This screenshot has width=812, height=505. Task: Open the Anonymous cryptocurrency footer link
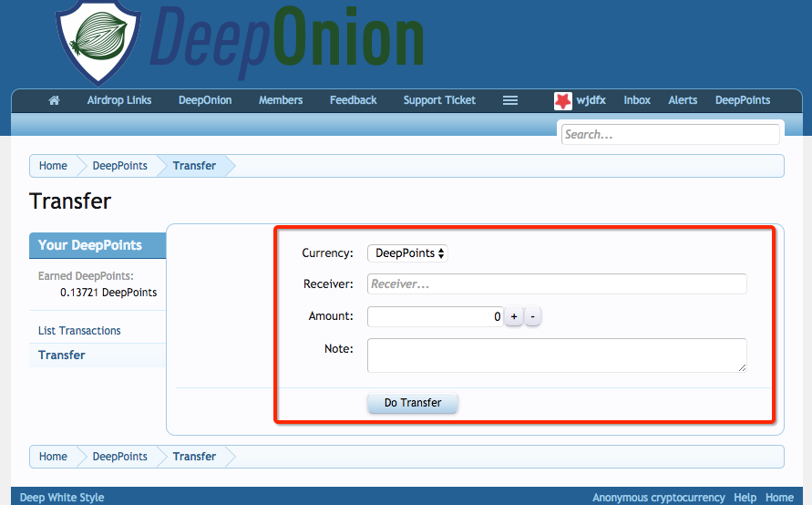(x=659, y=498)
